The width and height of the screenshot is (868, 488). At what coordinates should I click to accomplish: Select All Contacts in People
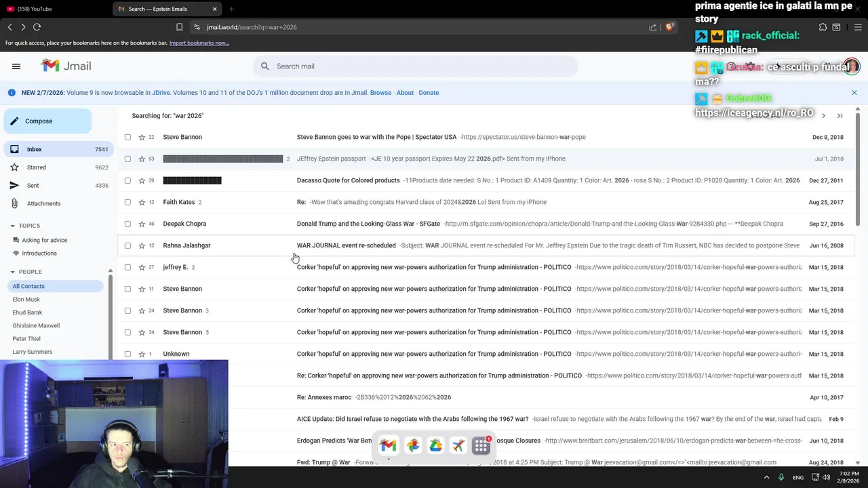pos(56,286)
